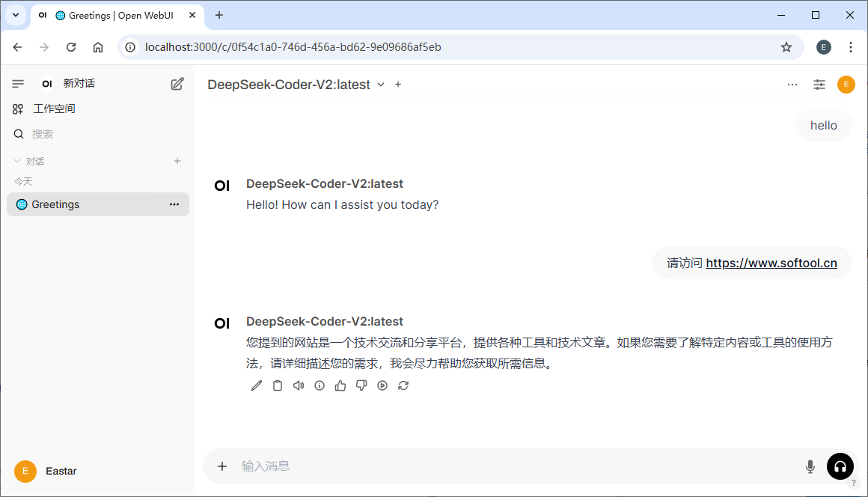Viewport: 868px width, 497px height.
Task: Start a new chat with the pencil icon
Action: [177, 84]
